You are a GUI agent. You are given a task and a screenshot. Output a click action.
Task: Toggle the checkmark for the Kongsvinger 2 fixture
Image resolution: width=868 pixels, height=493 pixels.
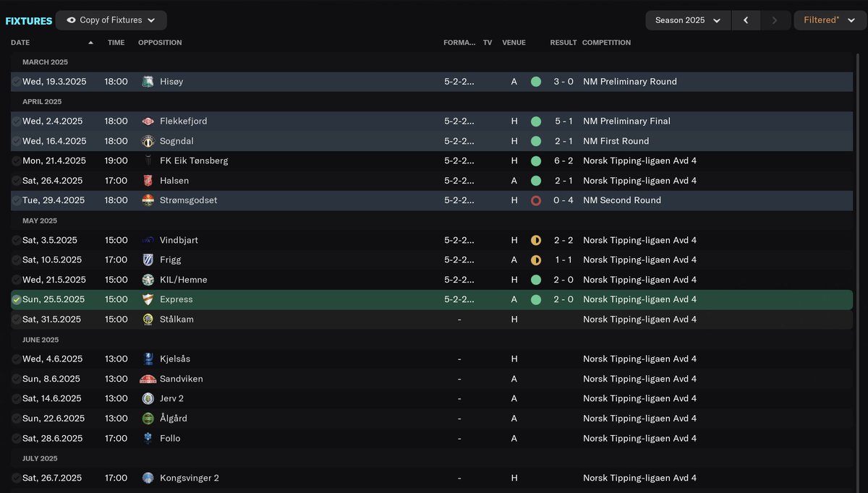pos(16,478)
